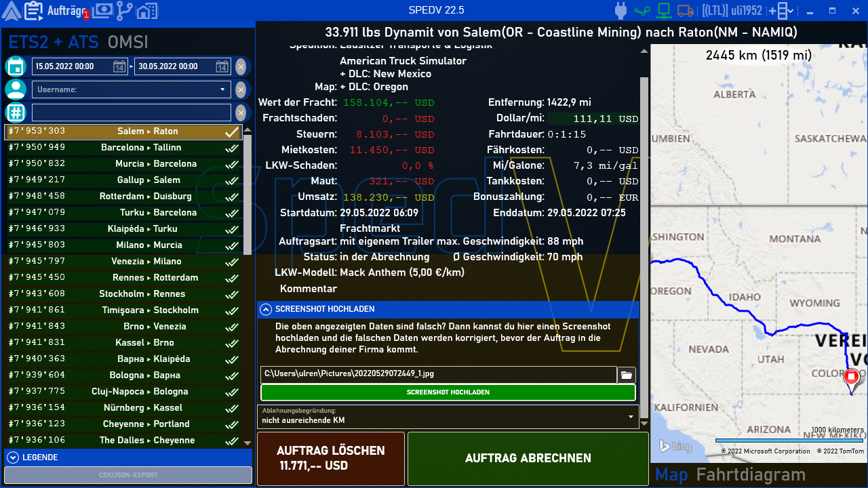868x488 pixels.
Task: Switch to the ETS2 + ATS tab
Action: 54,42
